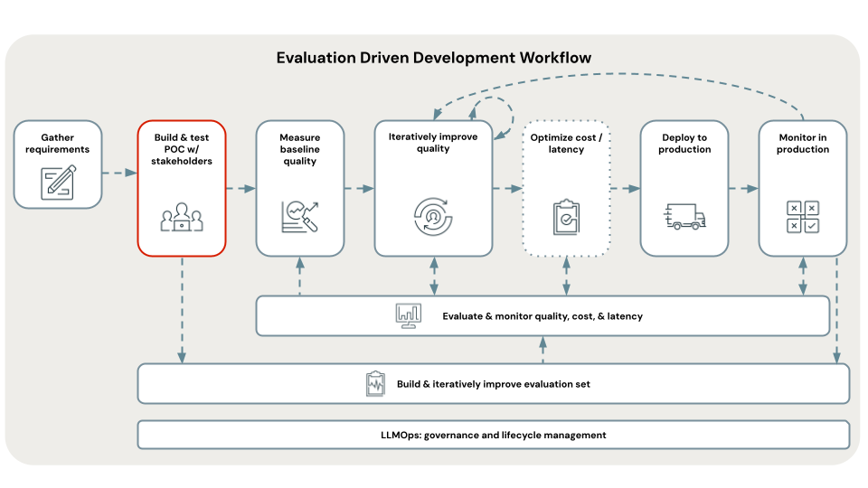Click the stakeholders group icon

(181, 216)
